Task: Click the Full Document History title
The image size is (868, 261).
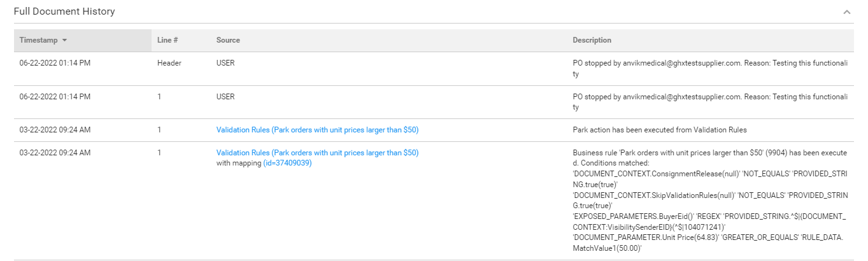Action: coord(64,12)
